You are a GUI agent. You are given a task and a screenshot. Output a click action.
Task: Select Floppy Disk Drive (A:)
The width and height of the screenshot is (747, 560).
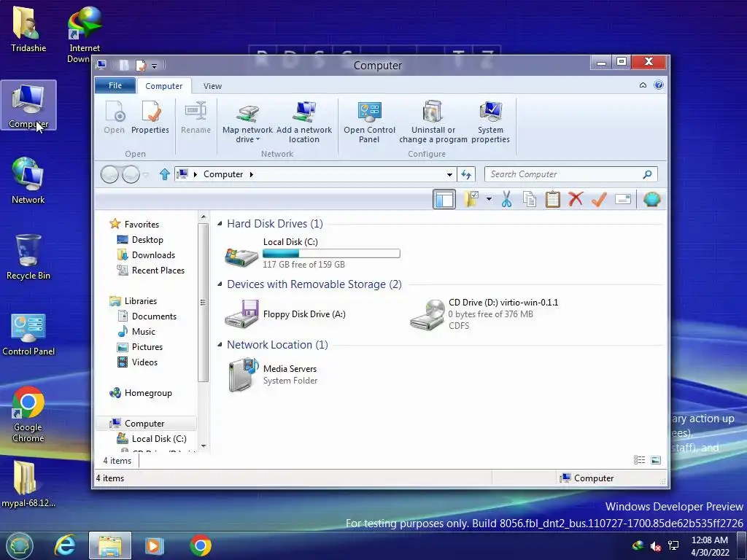point(285,314)
